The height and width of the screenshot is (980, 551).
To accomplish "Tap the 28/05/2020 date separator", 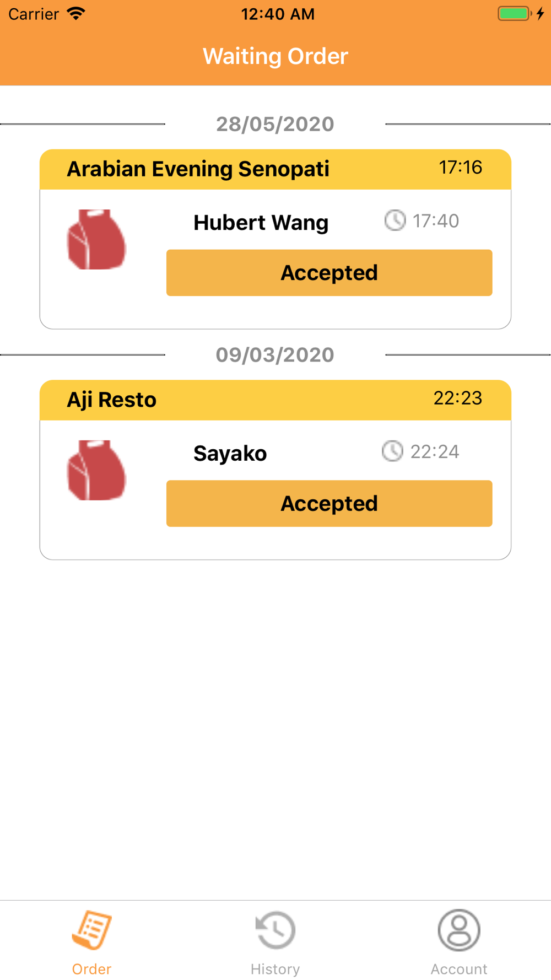I will [x=275, y=125].
